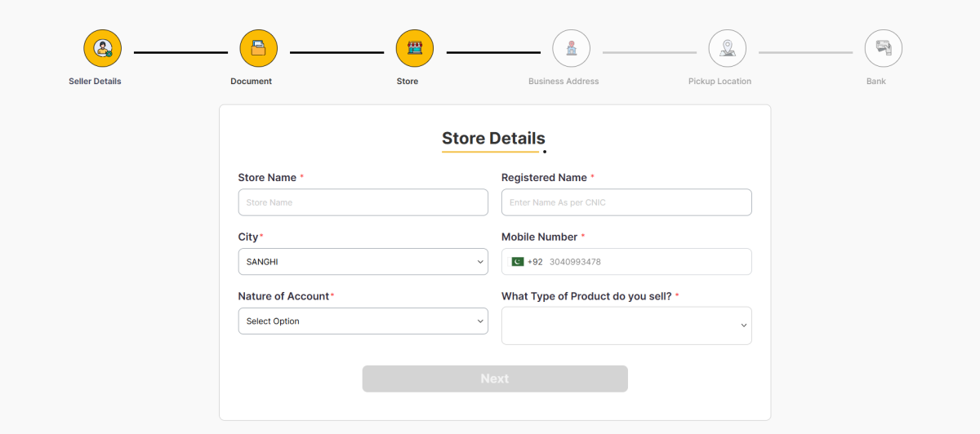Click the +92 country code text
Viewport: 980px width, 434px height.
coord(535,262)
